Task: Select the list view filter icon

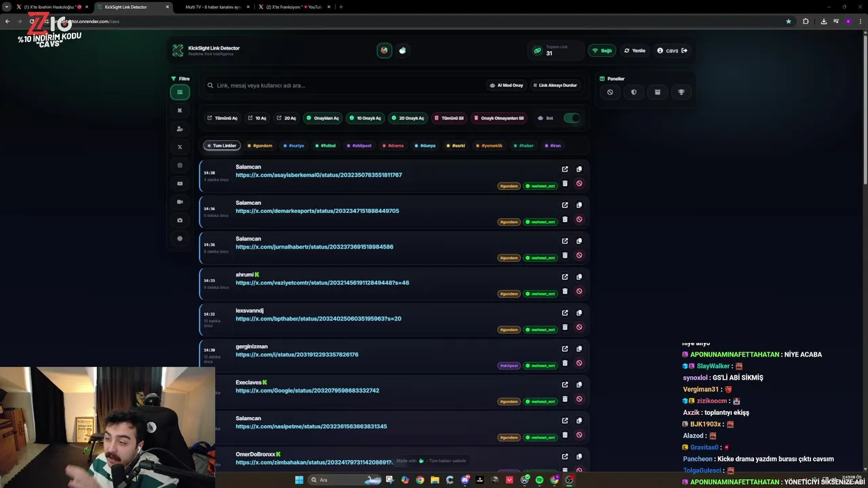Action: (180, 92)
